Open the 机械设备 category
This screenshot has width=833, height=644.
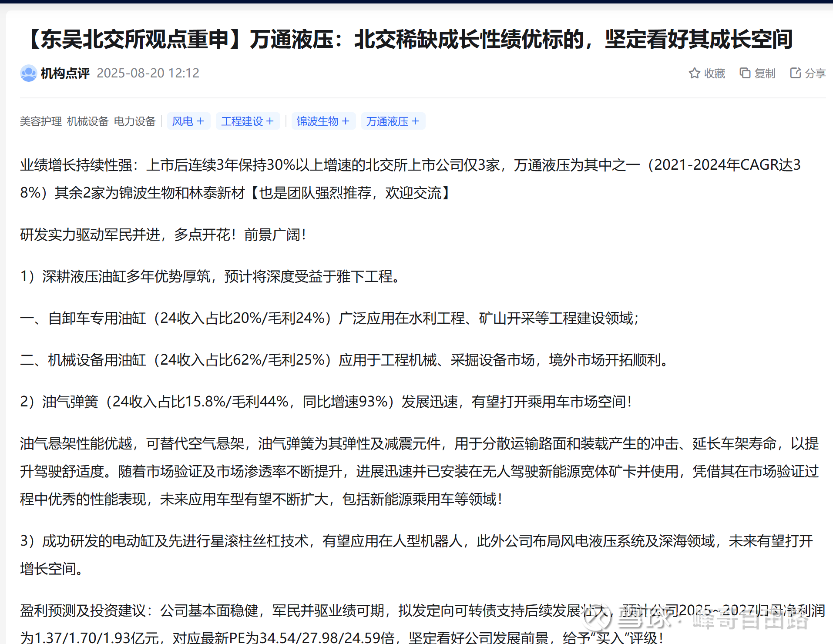coord(88,121)
